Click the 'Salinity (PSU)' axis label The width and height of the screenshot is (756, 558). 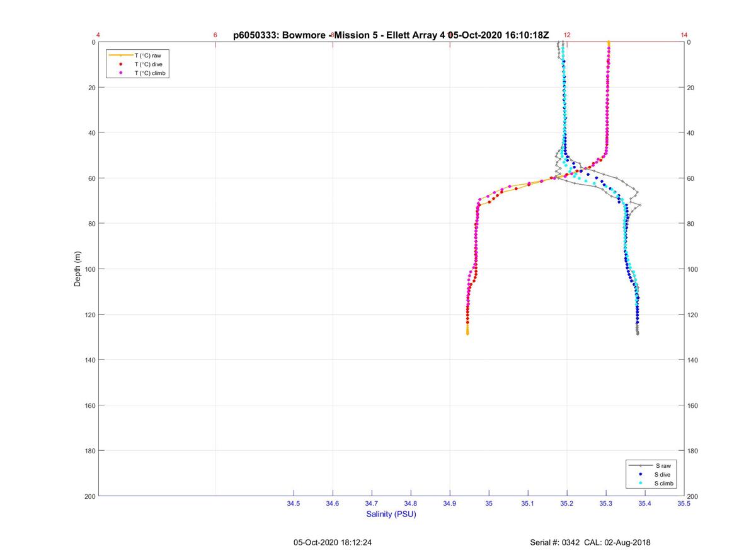tap(391, 514)
